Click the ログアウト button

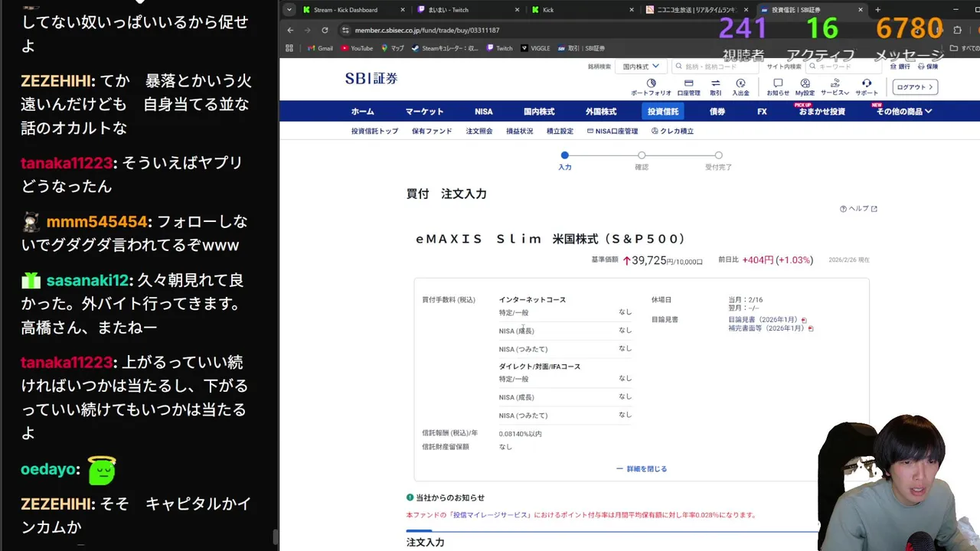coord(915,87)
